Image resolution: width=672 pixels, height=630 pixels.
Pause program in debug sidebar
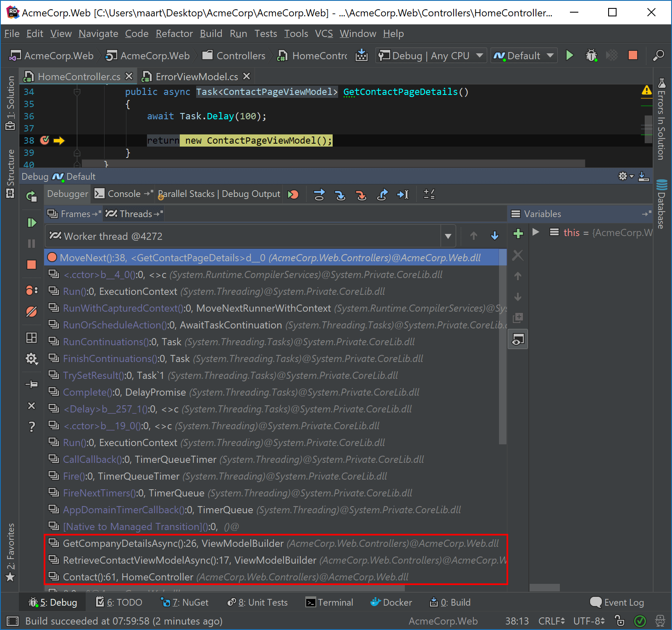click(31, 244)
